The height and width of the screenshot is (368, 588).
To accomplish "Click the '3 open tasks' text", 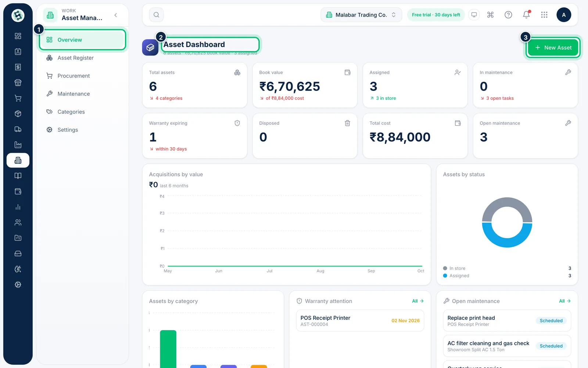I will (x=500, y=98).
